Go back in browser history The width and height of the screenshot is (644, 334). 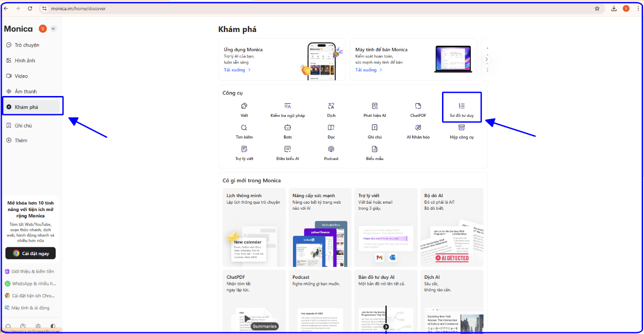[x=6, y=8]
